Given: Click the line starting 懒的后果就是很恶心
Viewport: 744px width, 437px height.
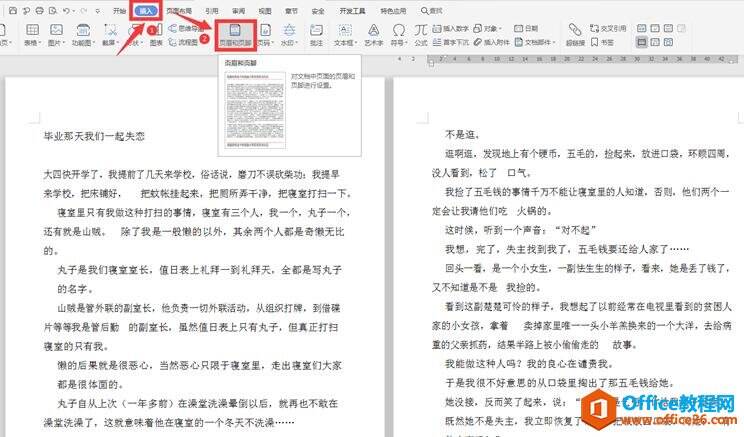Looking at the screenshot, I should [199, 365].
